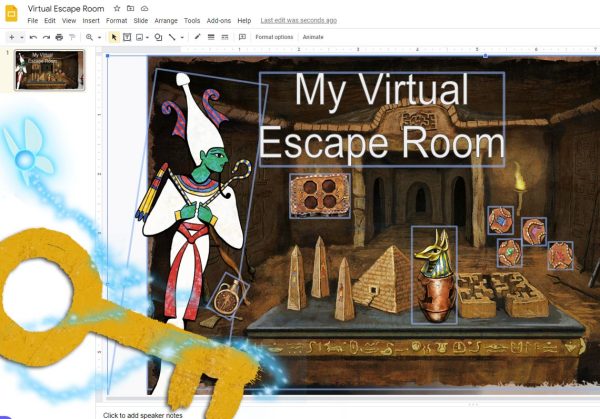
Task: Check the cloud save status icon
Action: pyautogui.click(x=144, y=8)
